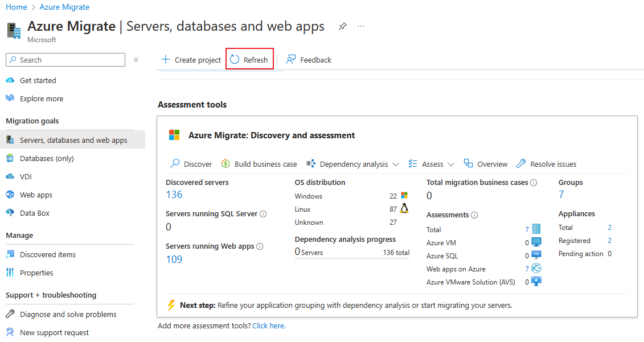The width and height of the screenshot is (644, 342).
Task: Open Build business case
Action: click(x=259, y=164)
